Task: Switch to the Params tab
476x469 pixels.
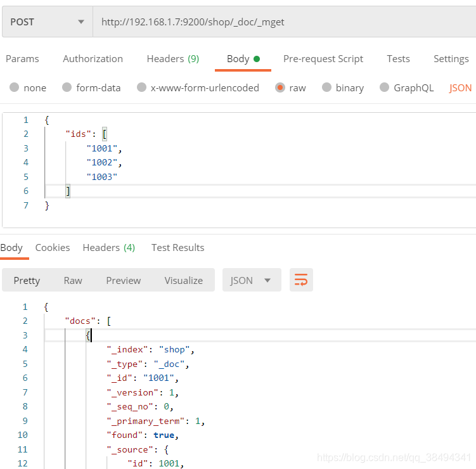Action: pos(22,59)
